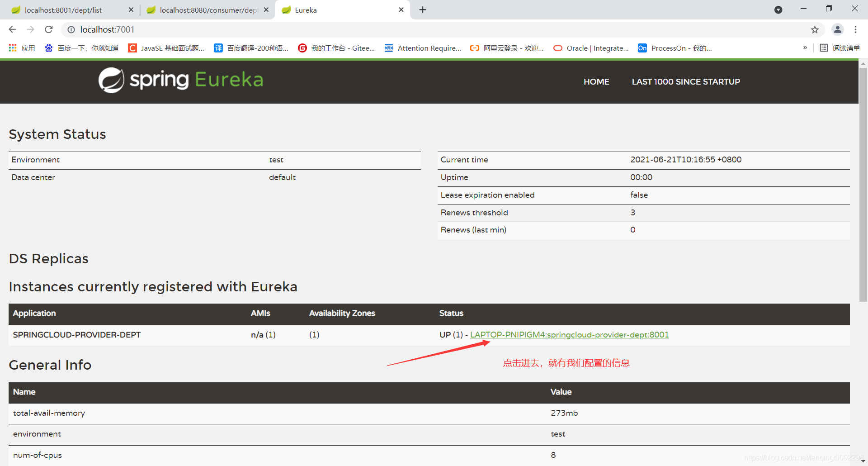The height and width of the screenshot is (466, 868).
Task: Open the 百度一下 bookmark
Action: [x=82, y=48]
